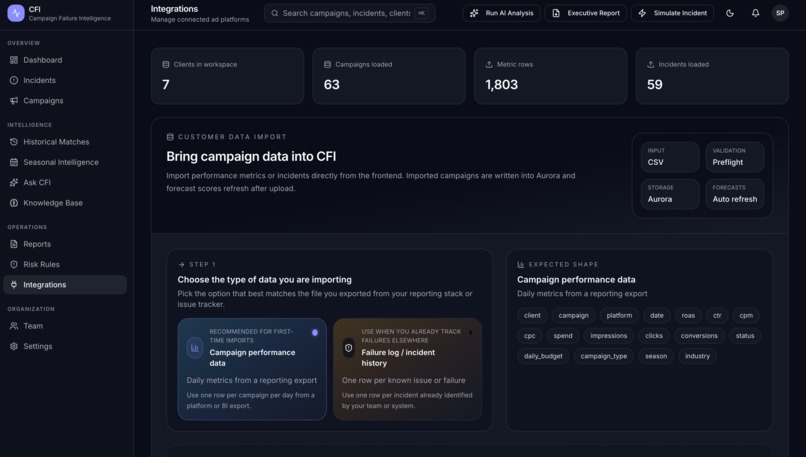The image size is (806, 457).
Task: Open Settings in sidebar
Action: pos(65,346)
